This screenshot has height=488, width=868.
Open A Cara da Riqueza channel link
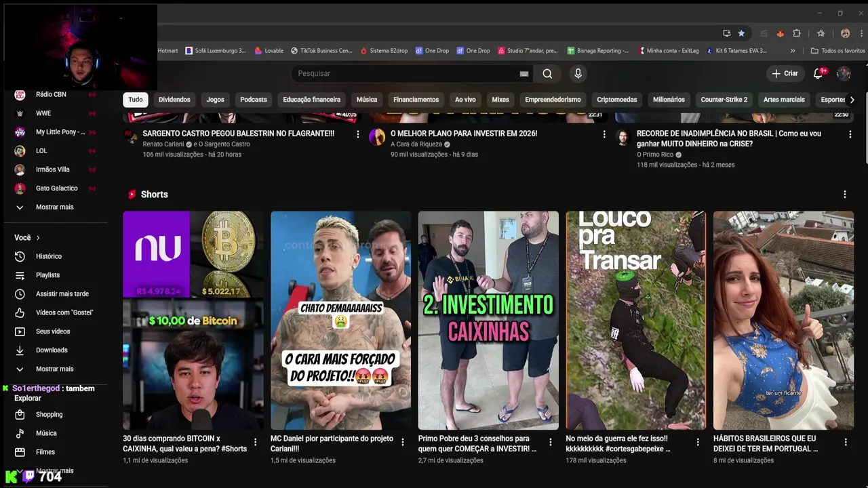point(416,144)
